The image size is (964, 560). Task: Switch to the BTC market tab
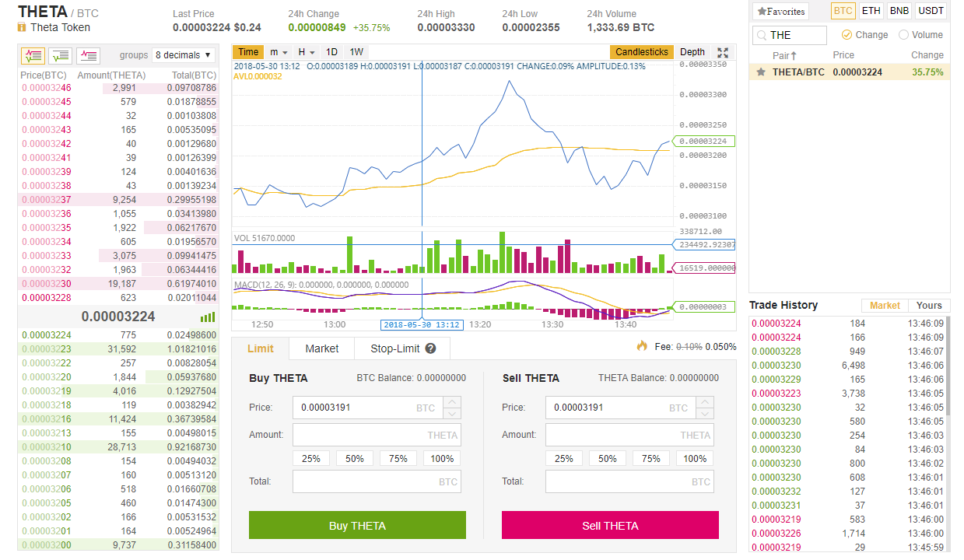pyautogui.click(x=843, y=11)
